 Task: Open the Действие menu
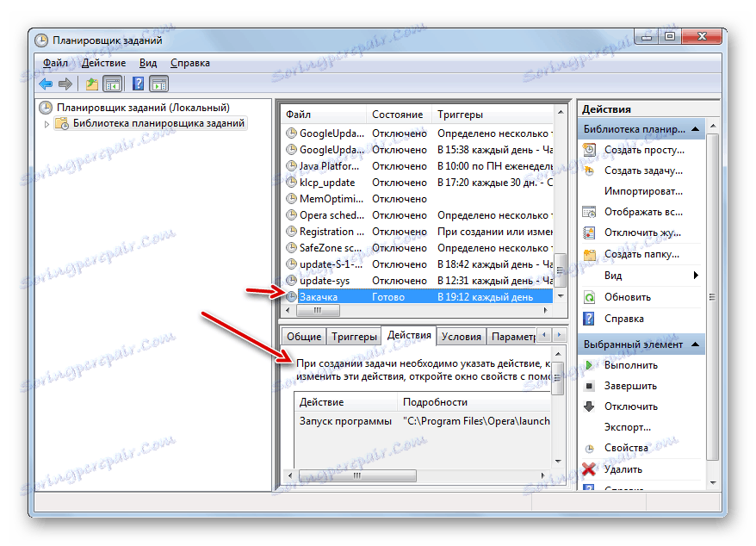103,63
